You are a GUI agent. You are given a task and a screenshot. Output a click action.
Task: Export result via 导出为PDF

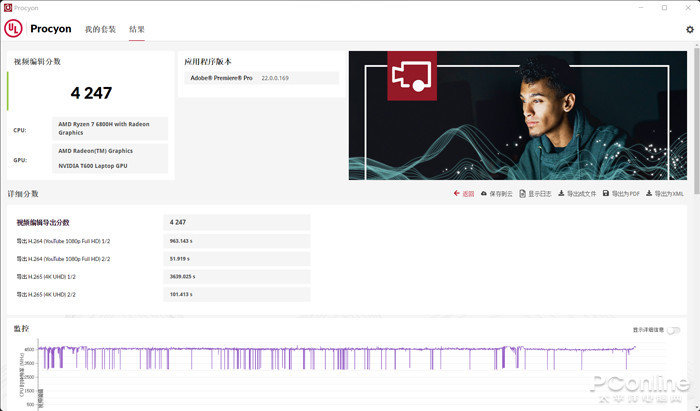tap(621, 194)
